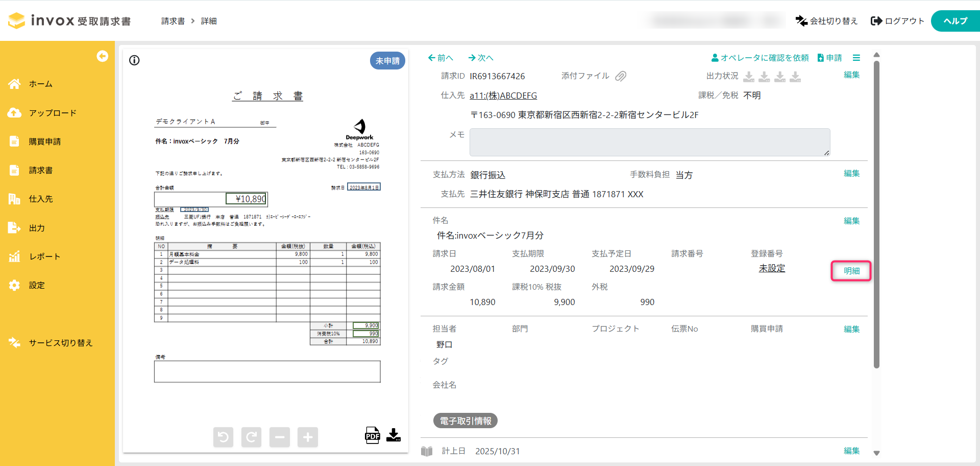Click the download icon below PDF preview

394,435
